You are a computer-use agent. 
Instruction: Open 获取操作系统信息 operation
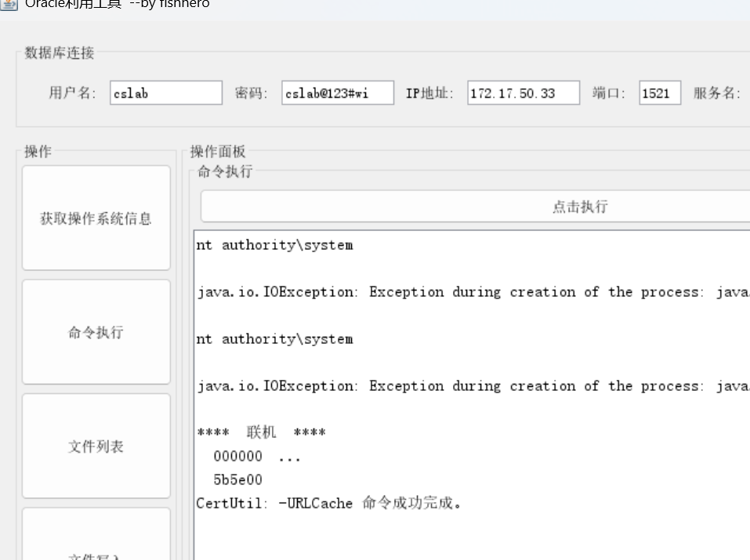coord(96,218)
